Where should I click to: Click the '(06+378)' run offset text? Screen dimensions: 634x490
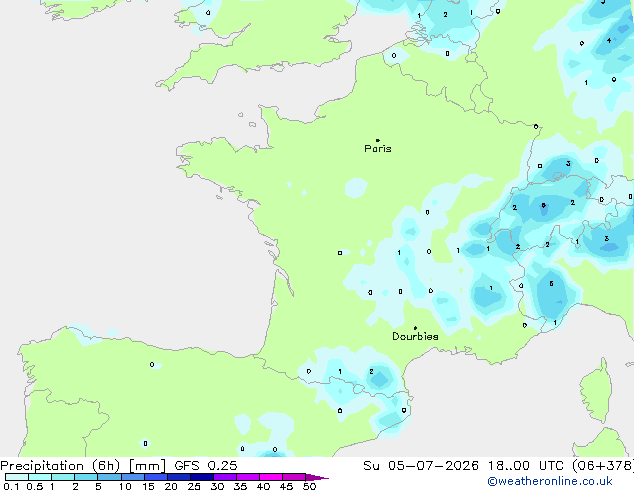pos(603,466)
